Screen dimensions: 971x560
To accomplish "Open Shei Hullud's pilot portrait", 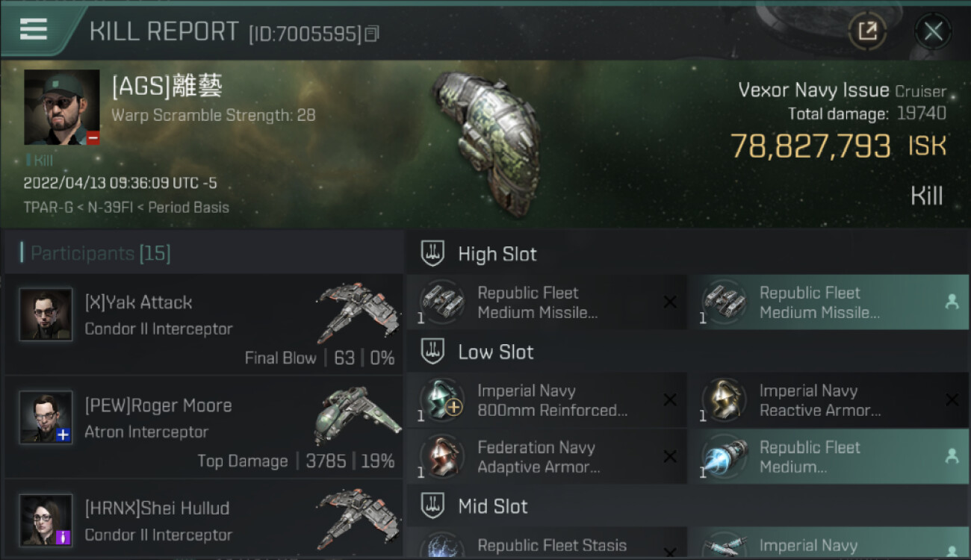I will click(46, 520).
